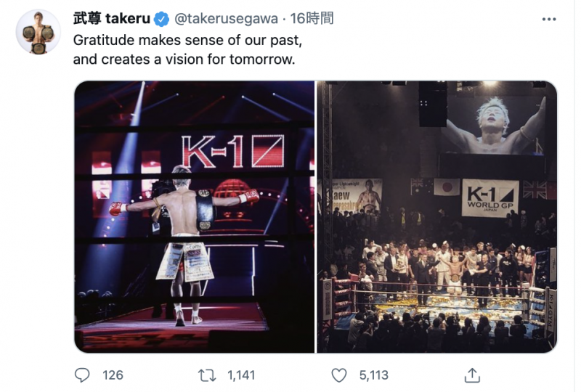
Task: Open the right photo of crowded ring
Action: point(437,216)
